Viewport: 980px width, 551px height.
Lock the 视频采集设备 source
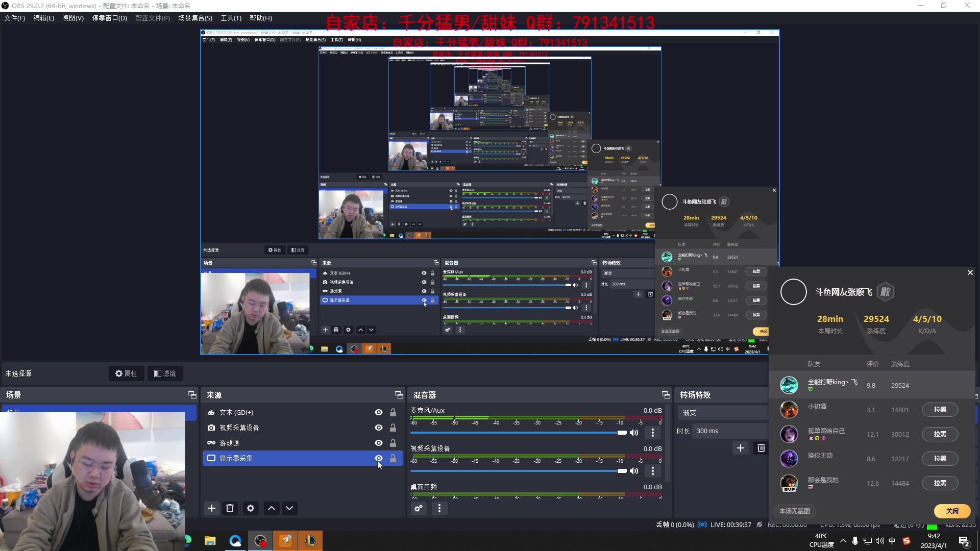pos(393,428)
